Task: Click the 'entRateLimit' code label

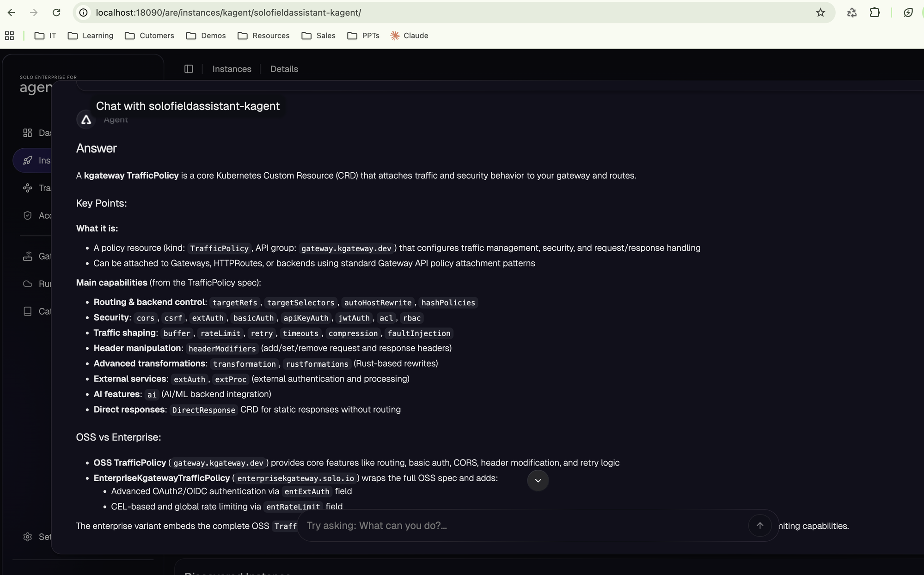Action: click(293, 507)
